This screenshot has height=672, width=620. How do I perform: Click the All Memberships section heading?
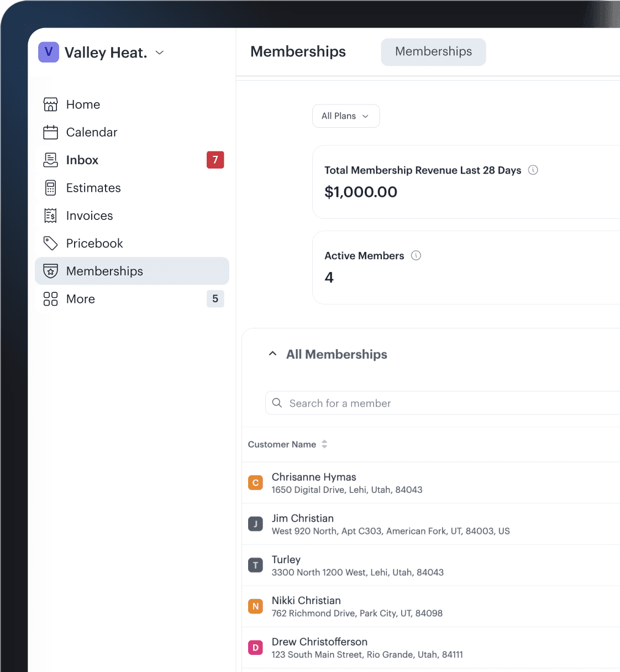[337, 354]
